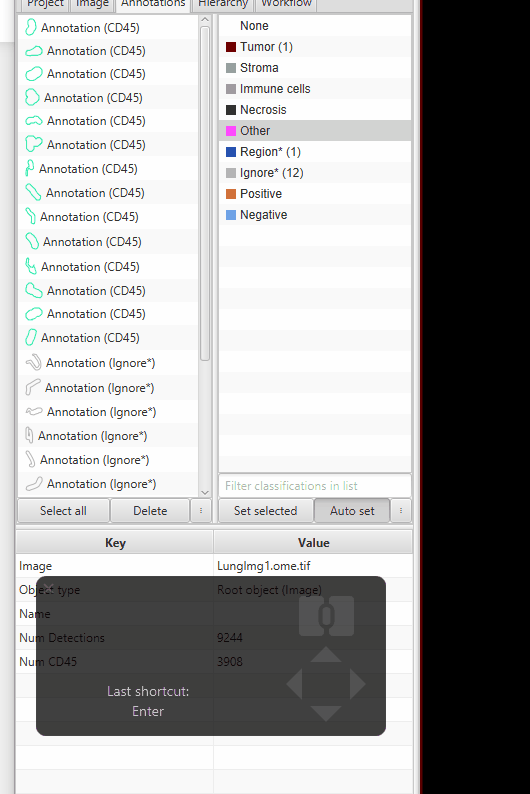
Task: Click the LungImg1.ome.tif value cell
Action: [x=313, y=566]
